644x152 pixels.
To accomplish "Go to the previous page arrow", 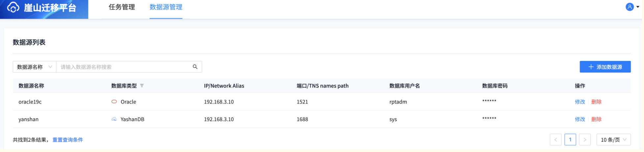I will (555, 139).
